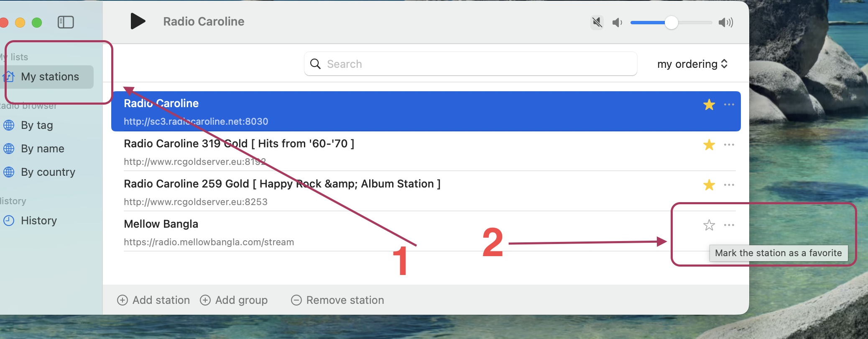
Task: Zoom the window with green button
Action: click(37, 22)
